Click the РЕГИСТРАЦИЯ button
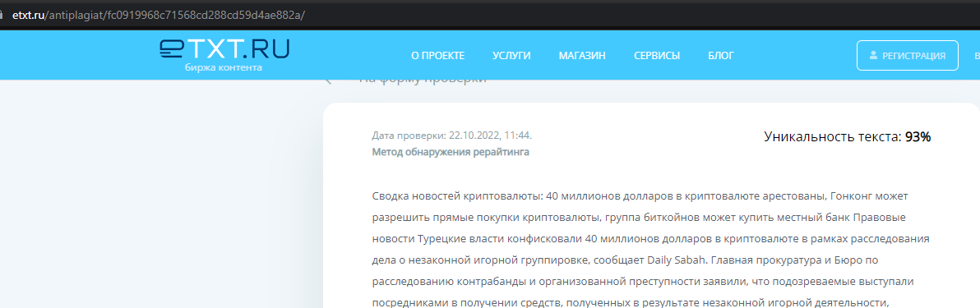This screenshot has height=308, width=980. click(907, 56)
